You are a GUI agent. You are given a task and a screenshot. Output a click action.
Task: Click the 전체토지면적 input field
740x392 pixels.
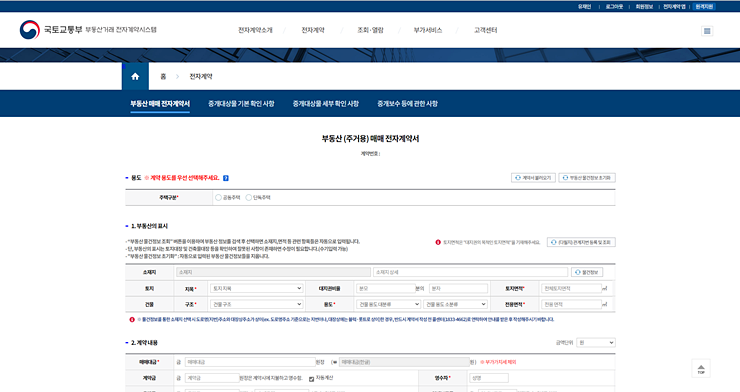coord(572,288)
